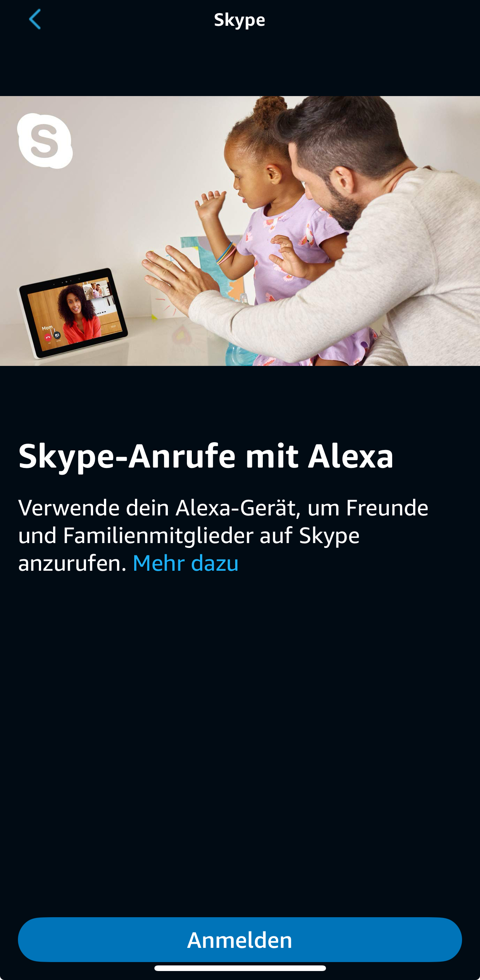Tap the Anmelden button
Image resolution: width=480 pixels, height=980 pixels.
point(240,939)
